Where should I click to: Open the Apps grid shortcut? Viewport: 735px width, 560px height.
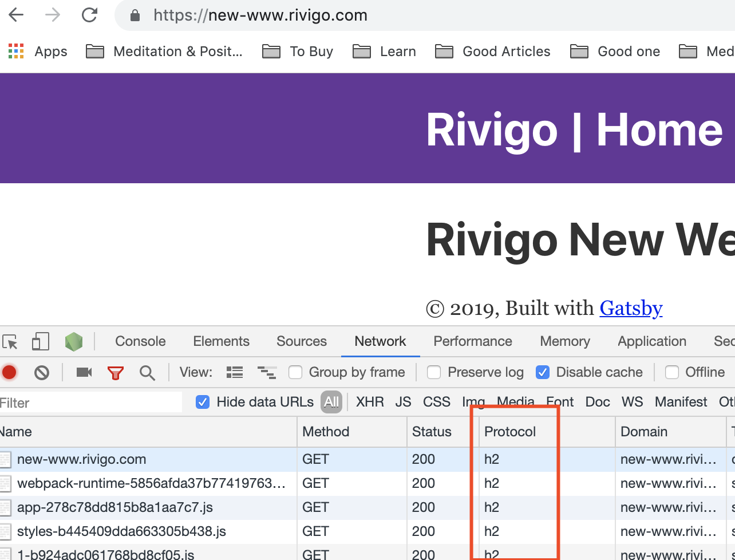pos(38,52)
